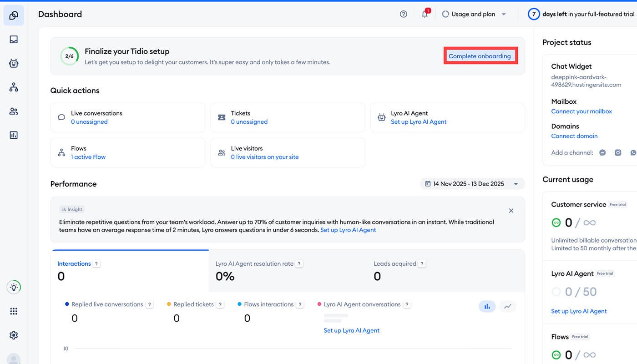Open the Analytics chart icon in the sidebar
The width and height of the screenshot is (637, 364).
pyautogui.click(x=14, y=135)
